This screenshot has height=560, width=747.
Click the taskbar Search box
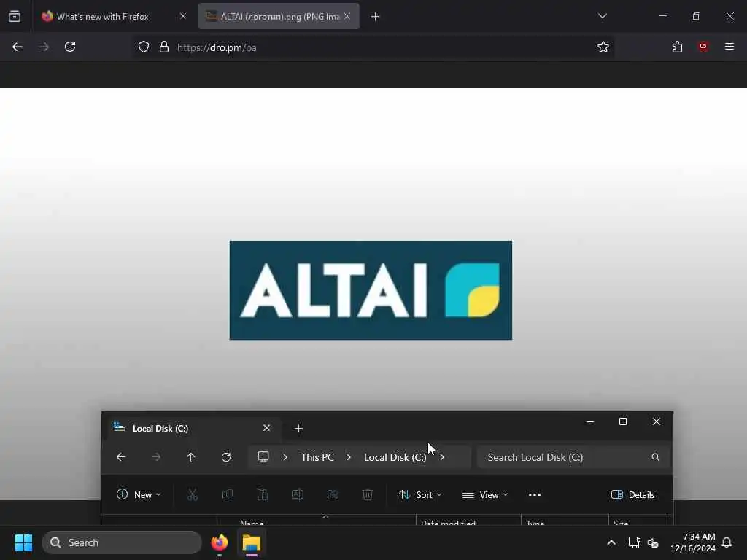[x=122, y=542]
